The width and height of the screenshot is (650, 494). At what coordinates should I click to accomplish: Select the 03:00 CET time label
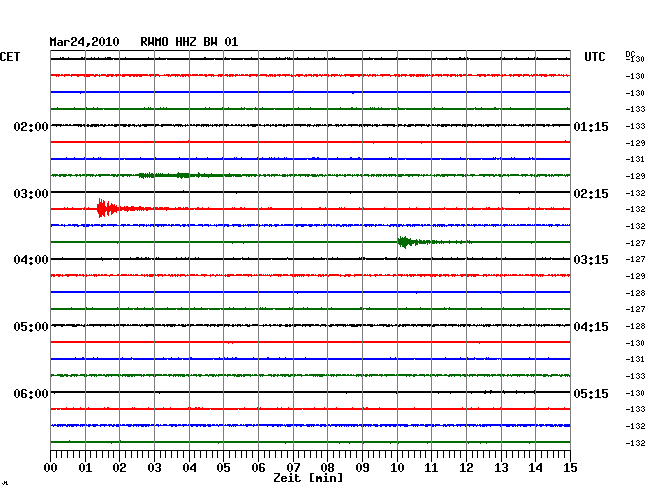tap(31, 194)
